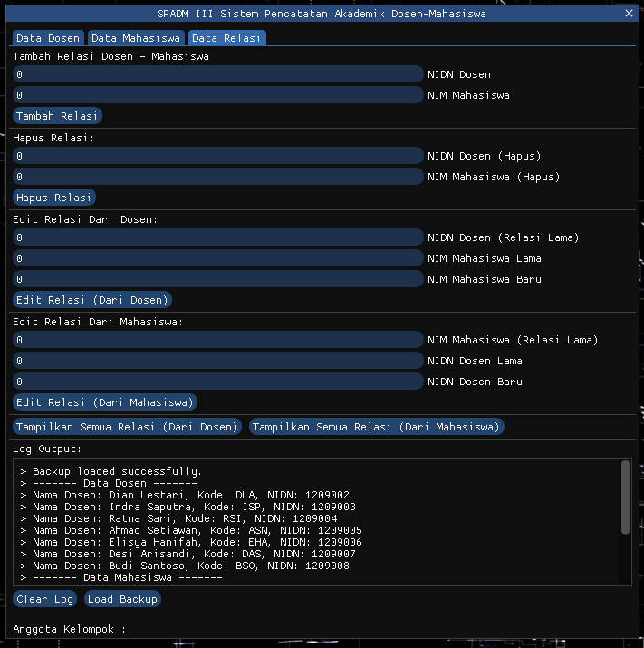The width and height of the screenshot is (644, 648).
Task: Focus the NIDN Dosen Baru field
Action: 218,382
